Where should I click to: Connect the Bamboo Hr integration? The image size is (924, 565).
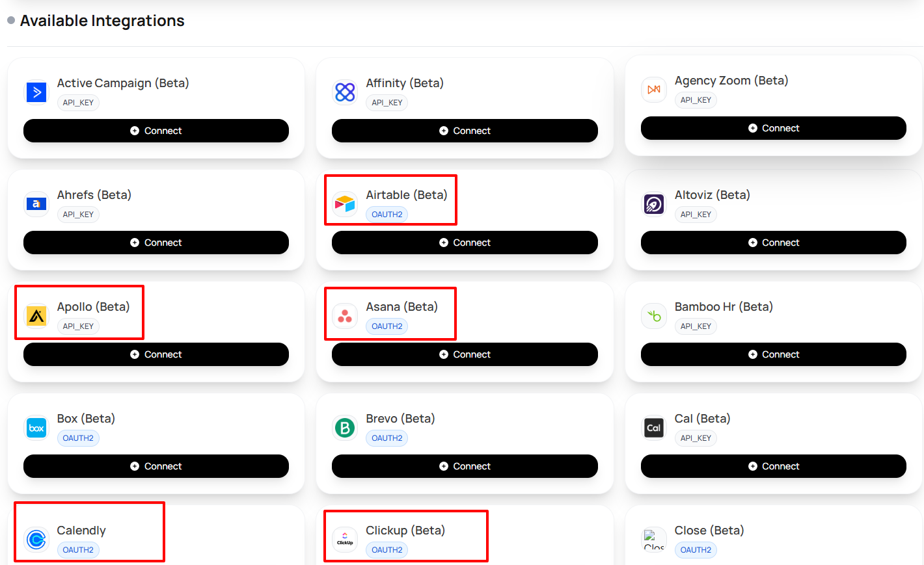[774, 354]
